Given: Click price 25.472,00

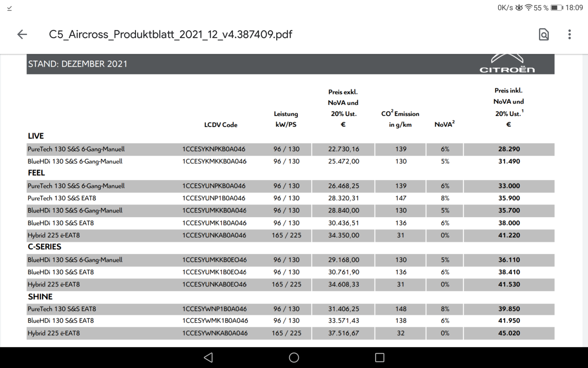Looking at the screenshot, I should pyautogui.click(x=344, y=161).
